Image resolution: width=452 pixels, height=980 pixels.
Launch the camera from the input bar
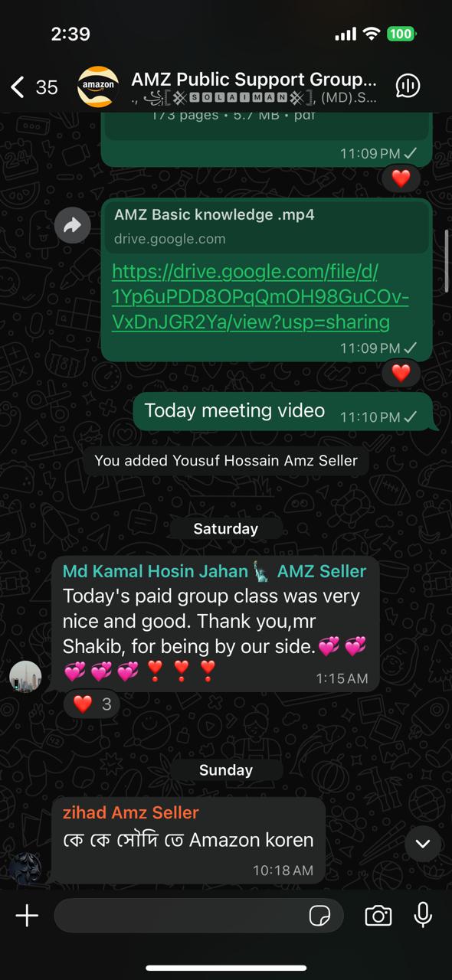[x=378, y=916]
